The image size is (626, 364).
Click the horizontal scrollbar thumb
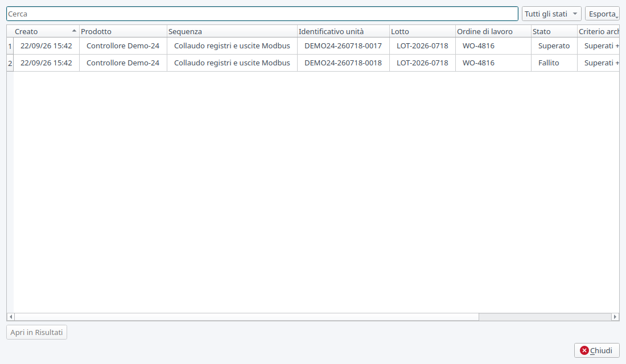click(x=247, y=317)
